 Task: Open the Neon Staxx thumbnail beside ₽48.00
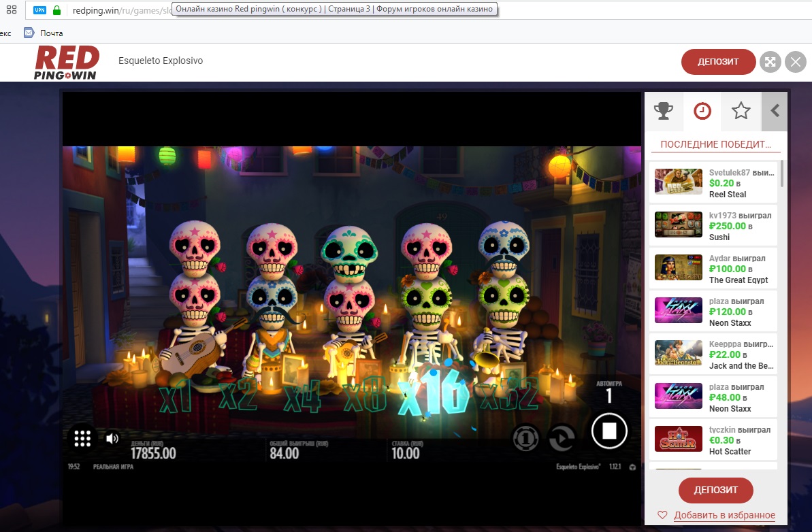(x=679, y=397)
